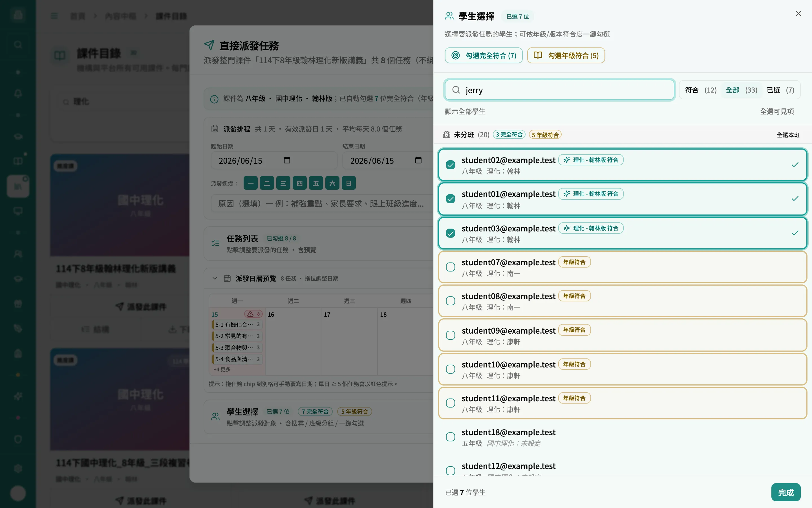The width and height of the screenshot is (812, 508).
Task: Click +4 更多 in calendar day 15
Action: pos(222,370)
